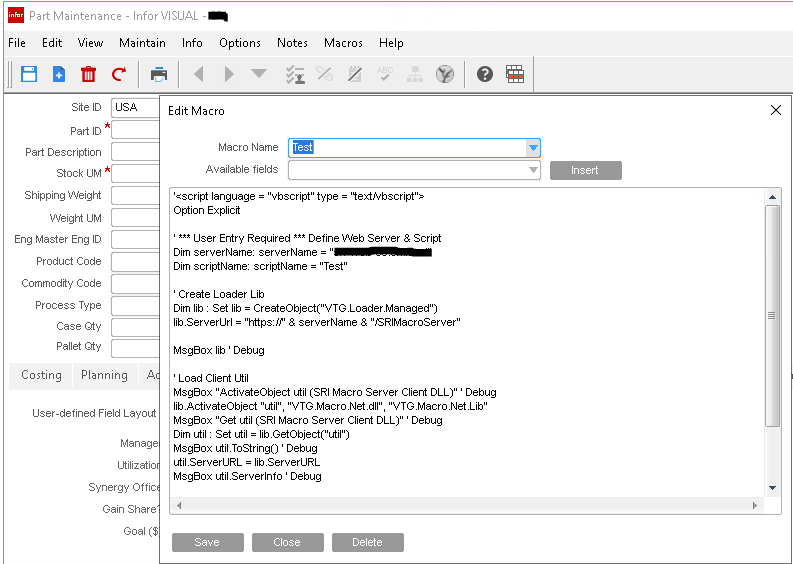Click the Previous record left arrow
Viewport: 793px width, 564px height.
199,74
